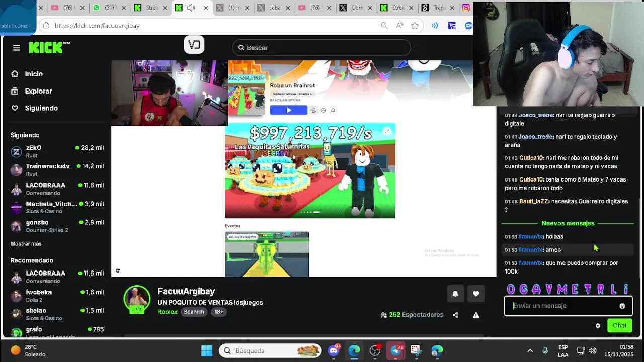Open the emoji picker in chat box
The width and height of the screenshot is (644, 362).
(x=622, y=306)
